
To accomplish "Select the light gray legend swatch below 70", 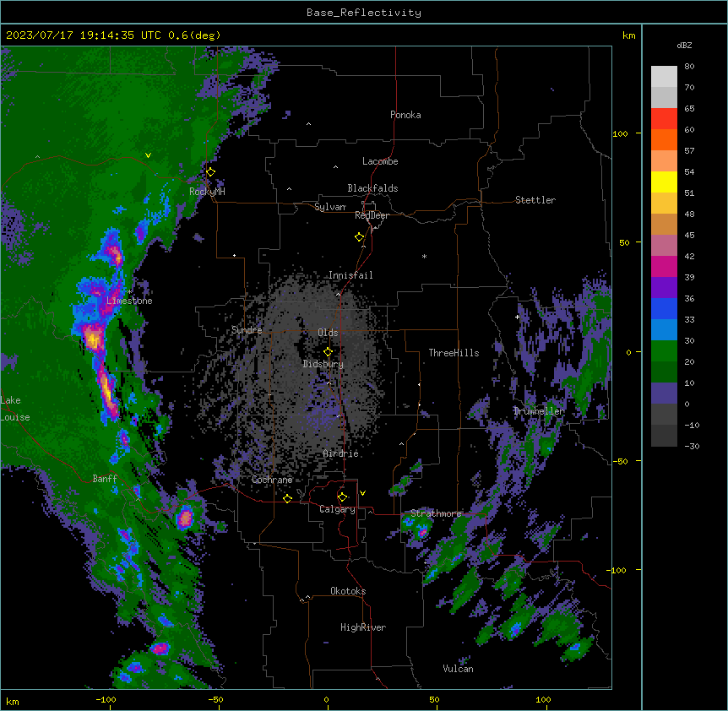I will (x=664, y=97).
